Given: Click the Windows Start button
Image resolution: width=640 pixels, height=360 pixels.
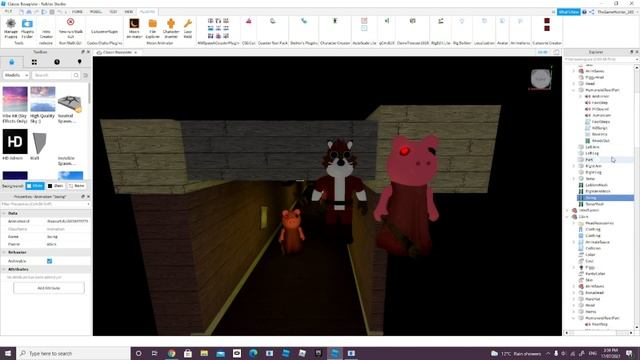Looking at the screenshot, I should coord(8,353).
